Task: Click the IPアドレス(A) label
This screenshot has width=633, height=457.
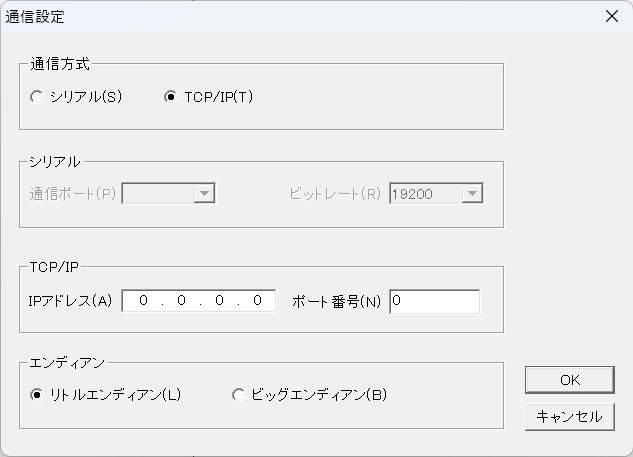Action: click(x=71, y=301)
